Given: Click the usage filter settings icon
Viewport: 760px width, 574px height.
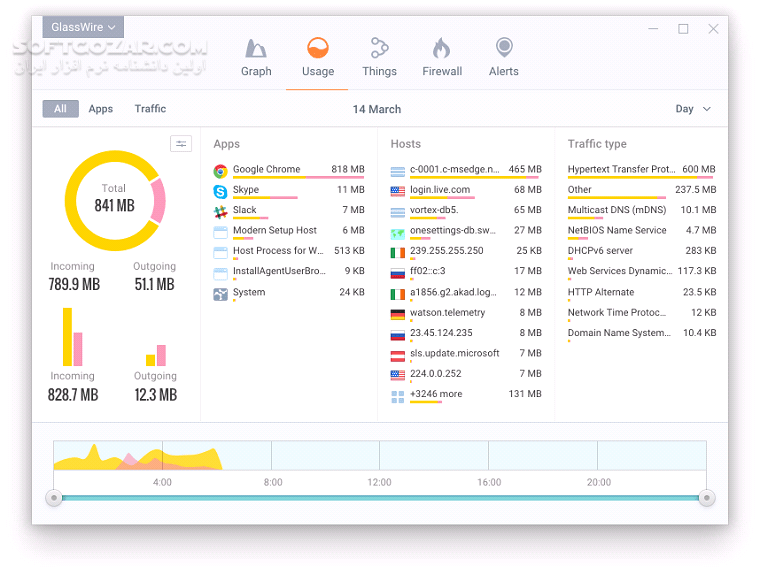Looking at the screenshot, I should pos(181,144).
